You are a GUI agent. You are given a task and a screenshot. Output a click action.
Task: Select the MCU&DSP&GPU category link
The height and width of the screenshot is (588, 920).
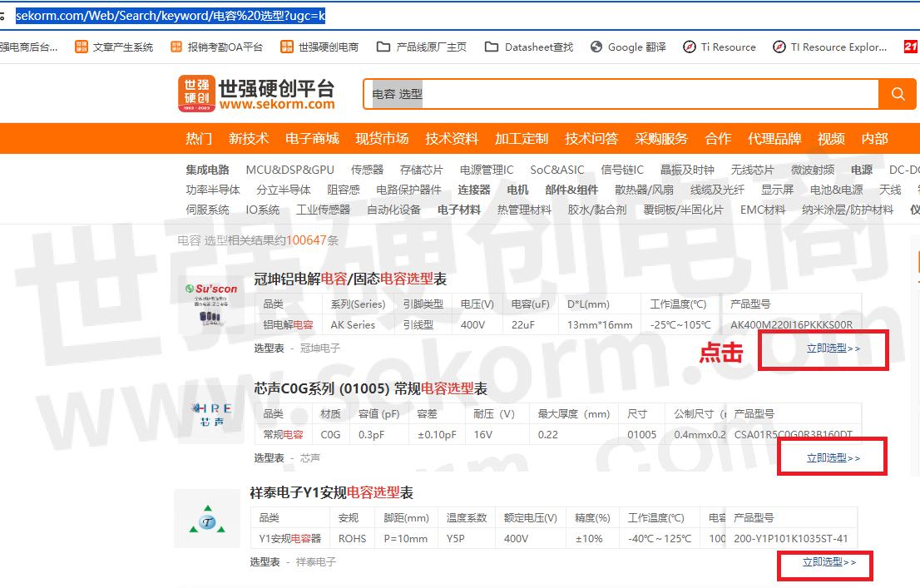[289, 170]
